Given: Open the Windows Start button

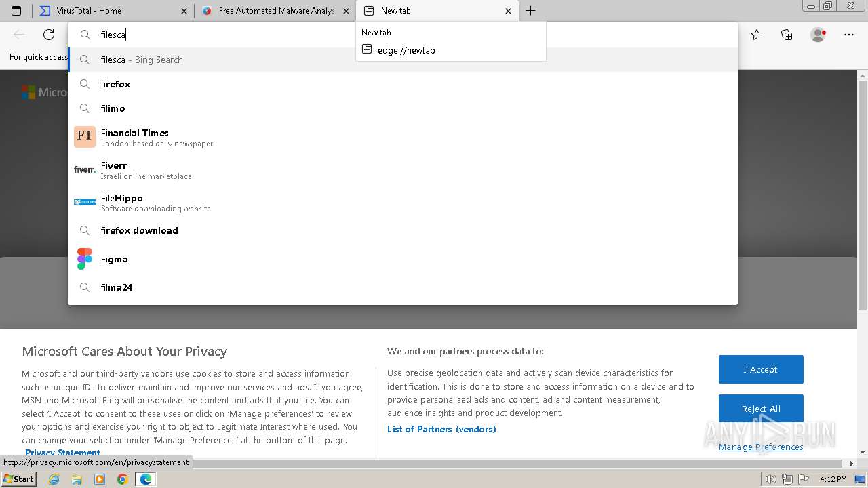Looking at the screenshot, I should coord(18,479).
